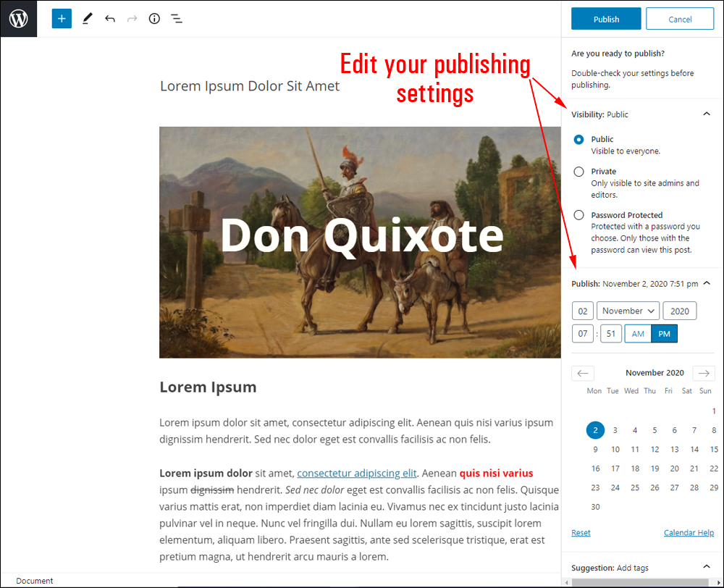
Task: Click the WordPress logo icon
Action: pos(19,19)
